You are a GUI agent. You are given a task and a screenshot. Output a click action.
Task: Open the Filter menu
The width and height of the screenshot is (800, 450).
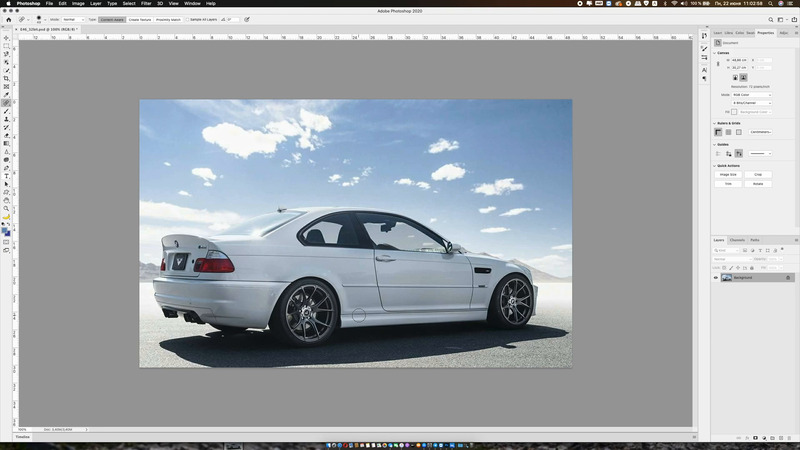tap(146, 3)
